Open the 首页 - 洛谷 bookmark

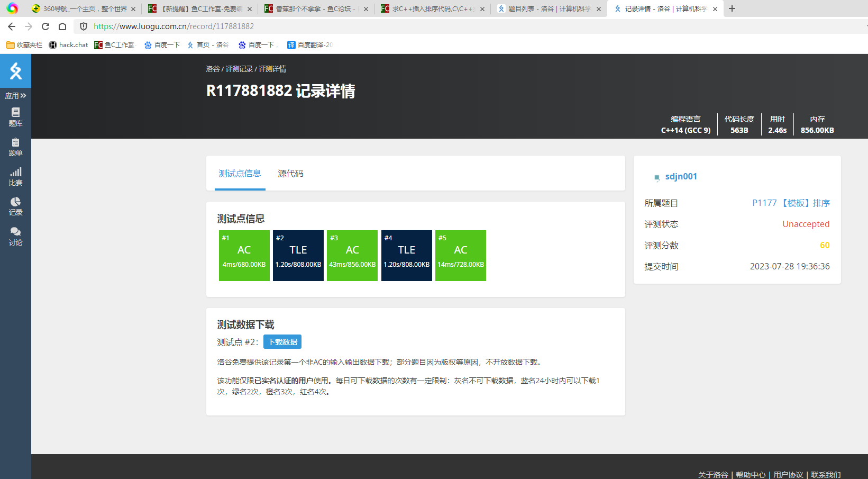(208, 45)
